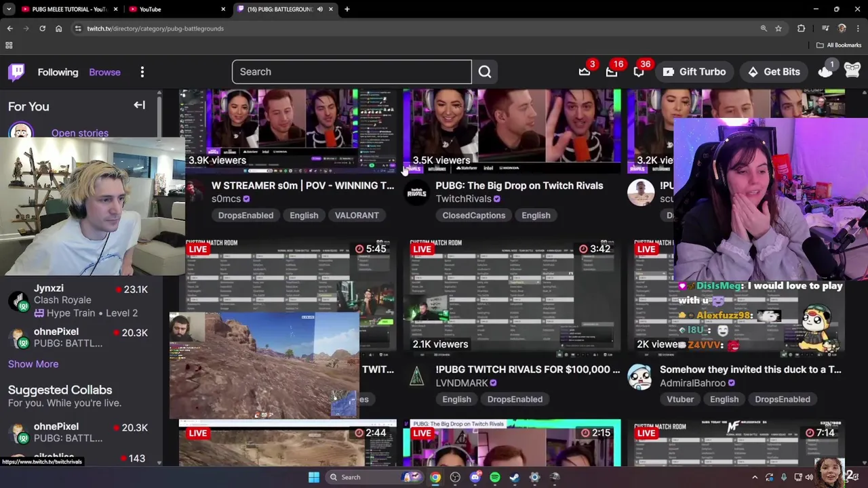Open the LVNDMARK channel name link
This screenshot has width=868, height=488.
pyautogui.click(x=462, y=383)
